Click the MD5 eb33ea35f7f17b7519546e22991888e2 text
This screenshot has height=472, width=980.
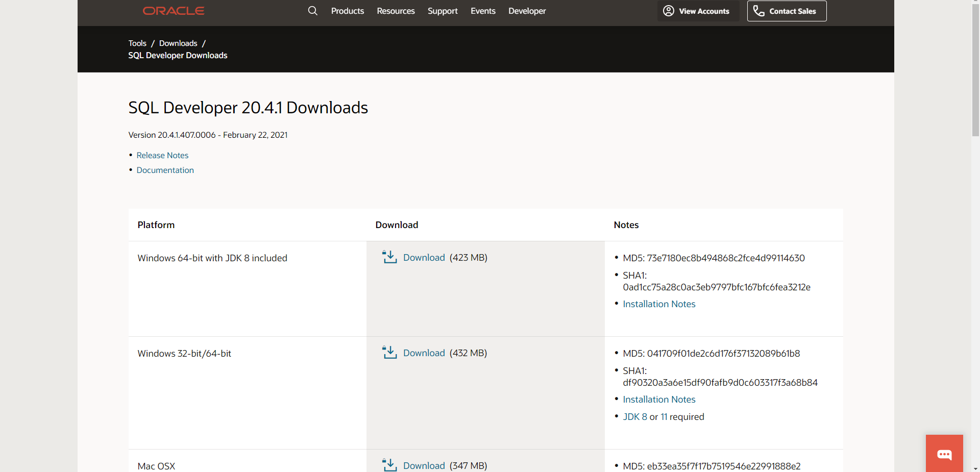pyautogui.click(x=712, y=466)
